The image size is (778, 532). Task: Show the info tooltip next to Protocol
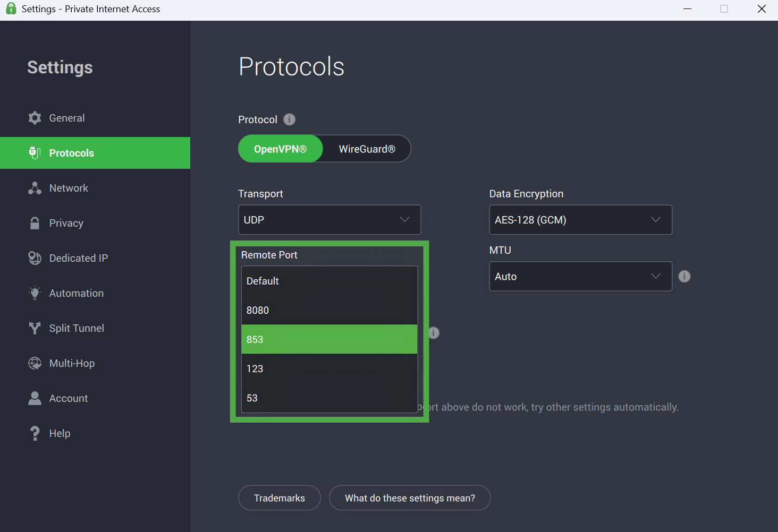[x=289, y=119]
